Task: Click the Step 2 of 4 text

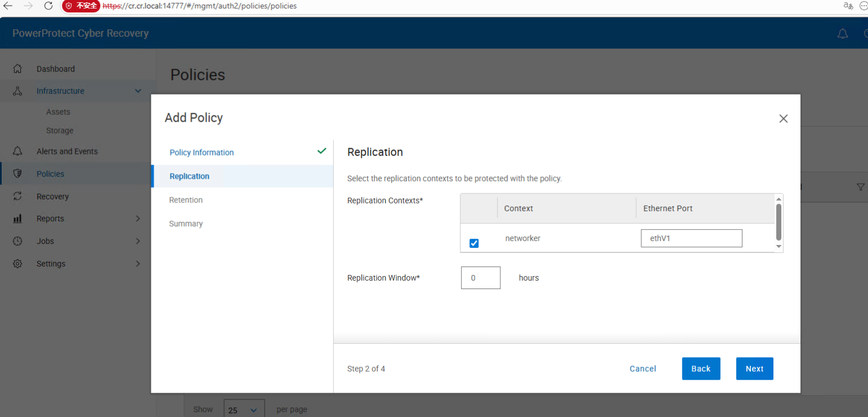Action: pos(366,369)
